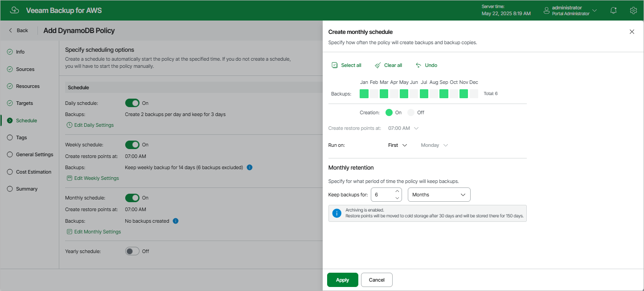Click info icon next to weekly backups

250,167
